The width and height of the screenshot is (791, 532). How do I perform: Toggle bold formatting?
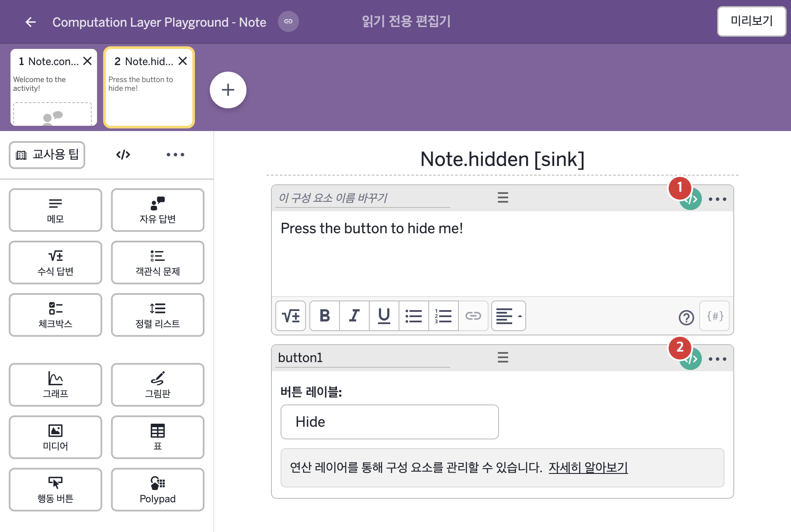(x=325, y=316)
